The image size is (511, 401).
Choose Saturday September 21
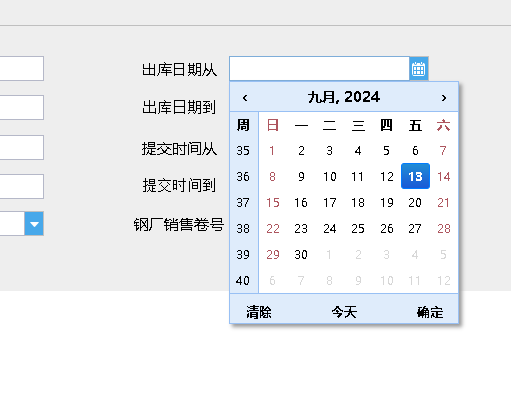tap(443, 202)
